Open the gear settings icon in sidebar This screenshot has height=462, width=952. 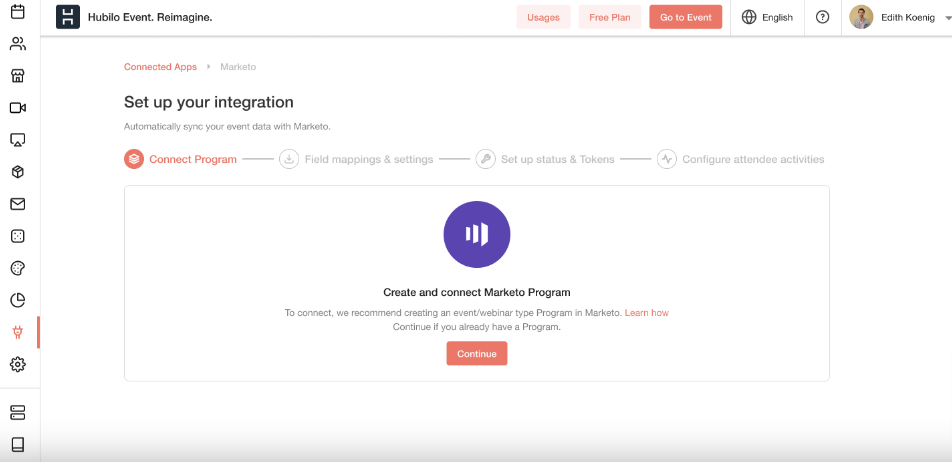[18, 364]
